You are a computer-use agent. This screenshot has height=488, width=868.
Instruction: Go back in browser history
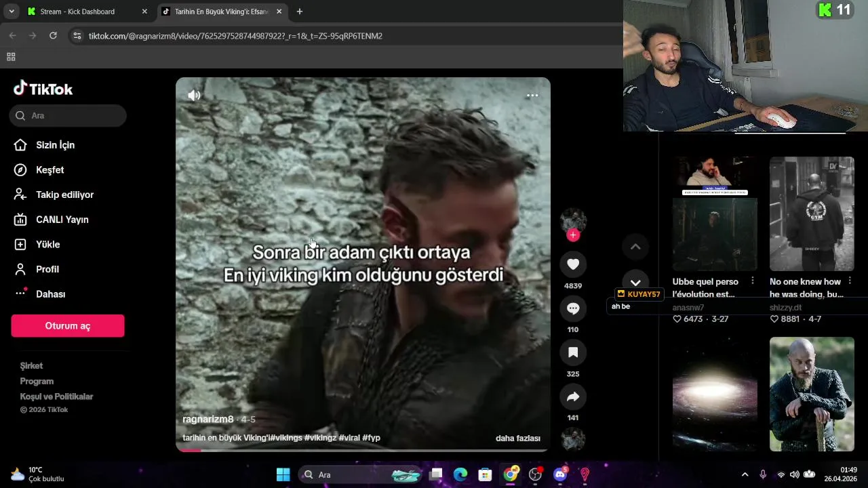(x=12, y=36)
